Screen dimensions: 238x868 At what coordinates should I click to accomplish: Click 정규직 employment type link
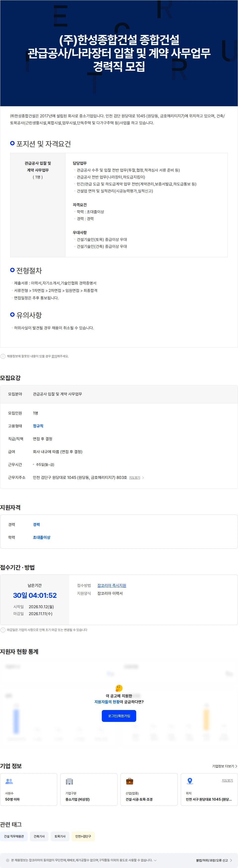(x=38, y=426)
